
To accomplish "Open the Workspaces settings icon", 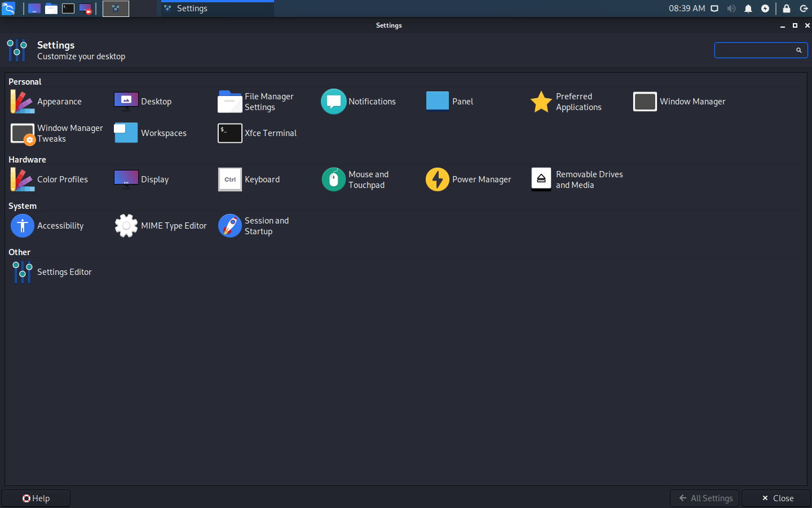I will [126, 133].
